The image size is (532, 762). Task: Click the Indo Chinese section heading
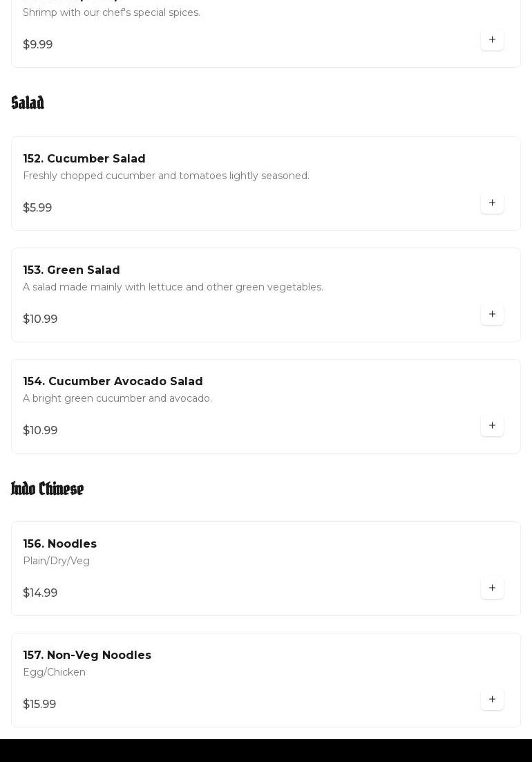(47, 489)
